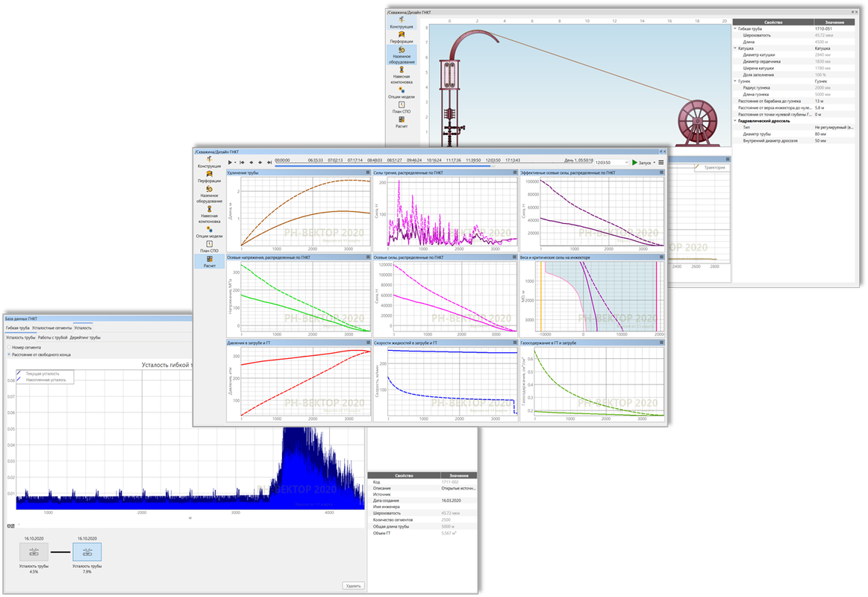
Task: Click value 1710-051 of Гибкая труба
Action: point(823,29)
